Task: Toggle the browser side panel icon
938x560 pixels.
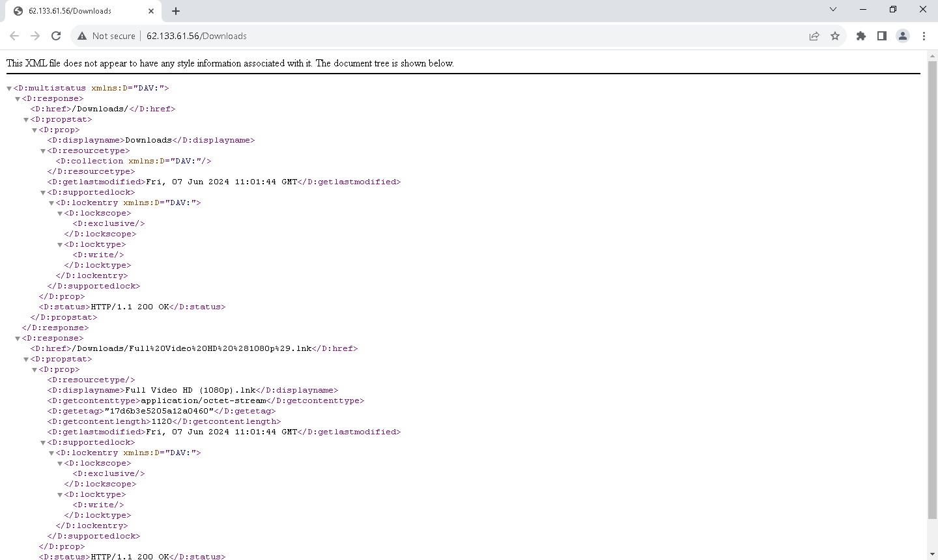Action: click(x=882, y=36)
